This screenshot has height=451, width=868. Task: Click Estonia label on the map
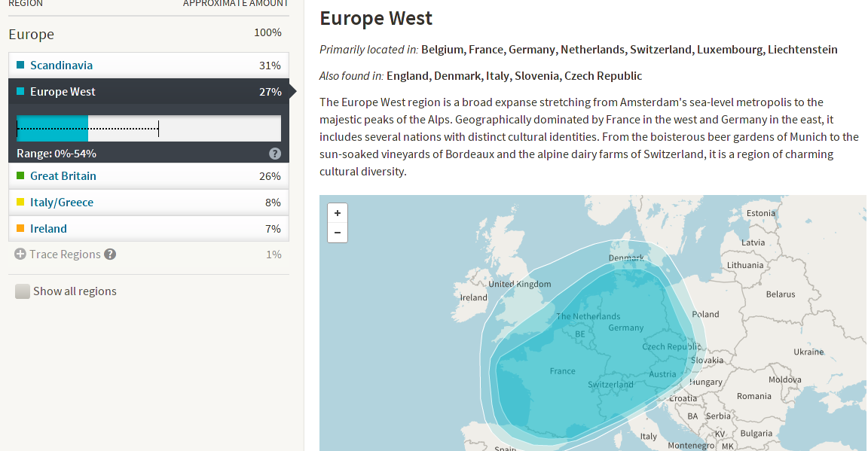coord(761,213)
